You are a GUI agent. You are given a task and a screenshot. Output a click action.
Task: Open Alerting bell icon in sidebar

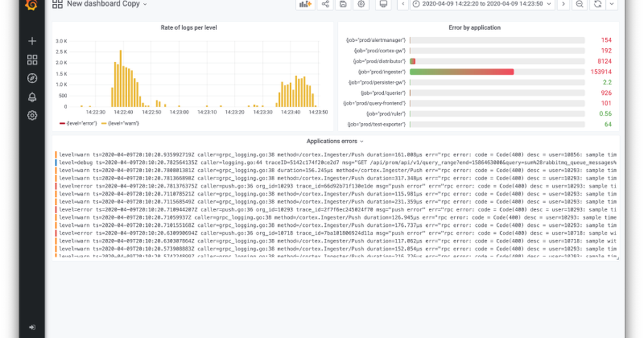click(32, 97)
